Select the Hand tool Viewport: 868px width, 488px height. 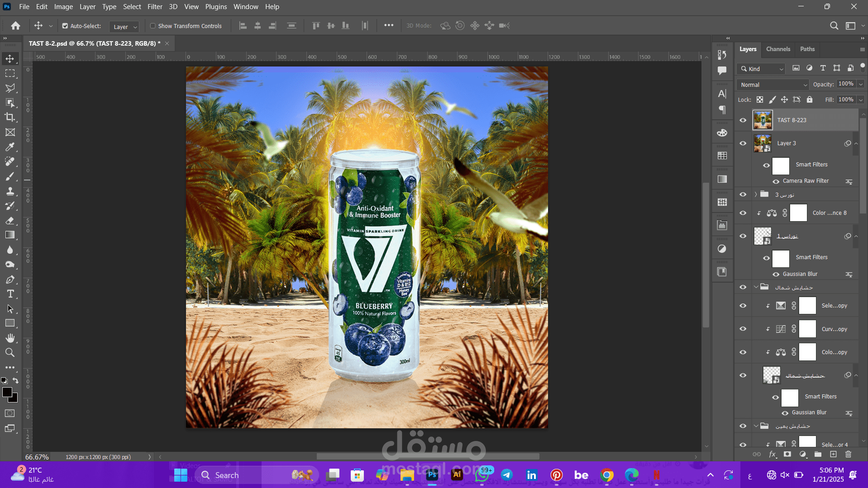coord(10,338)
